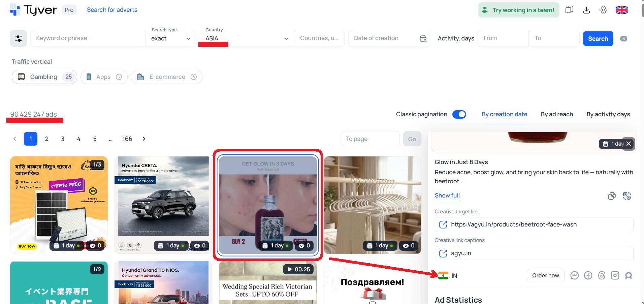This screenshot has width=644, height=304.
Task: Click the Go button for page jump
Action: click(x=412, y=139)
